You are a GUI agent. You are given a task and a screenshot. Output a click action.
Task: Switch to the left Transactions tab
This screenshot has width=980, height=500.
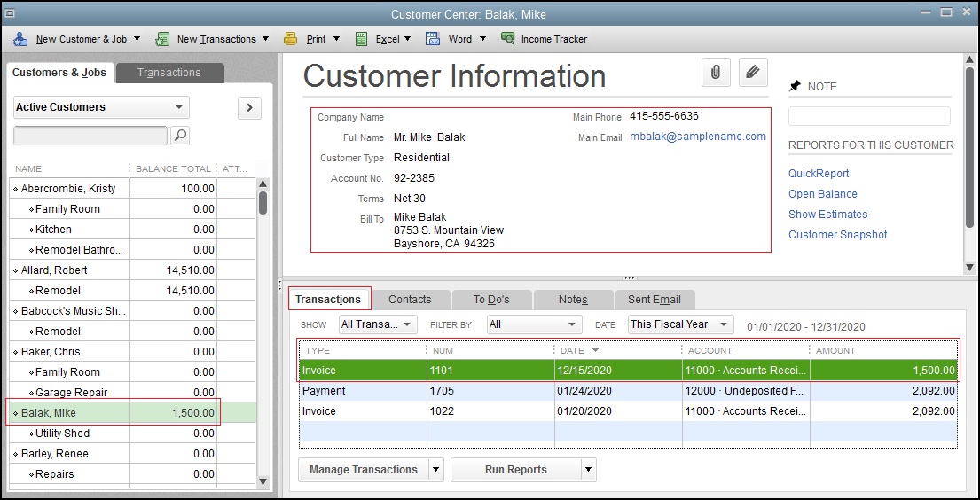pyautogui.click(x=169, y=73)
